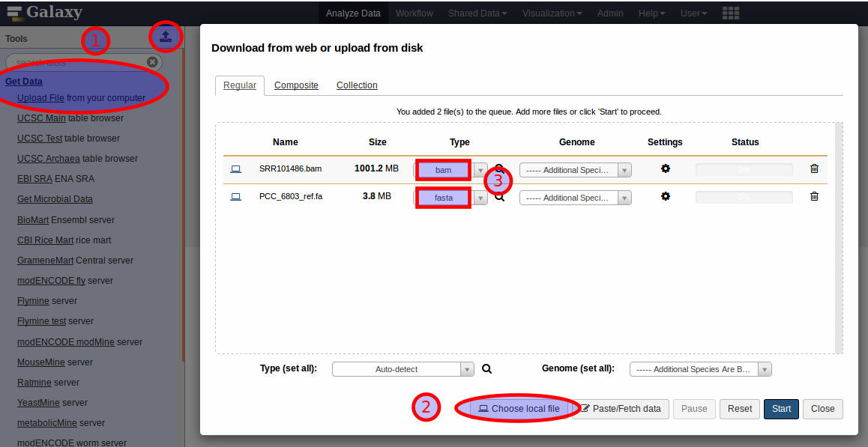This screenshot has width=868, height=447.
Task: Click the laptop icon for PCC_6803_ref.fa
Action: click(236, 196)
